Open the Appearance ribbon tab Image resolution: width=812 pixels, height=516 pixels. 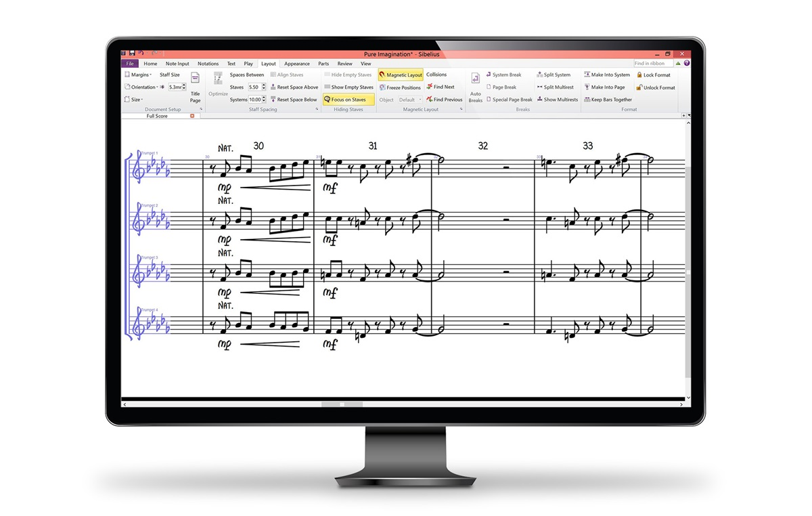(296, 64)
